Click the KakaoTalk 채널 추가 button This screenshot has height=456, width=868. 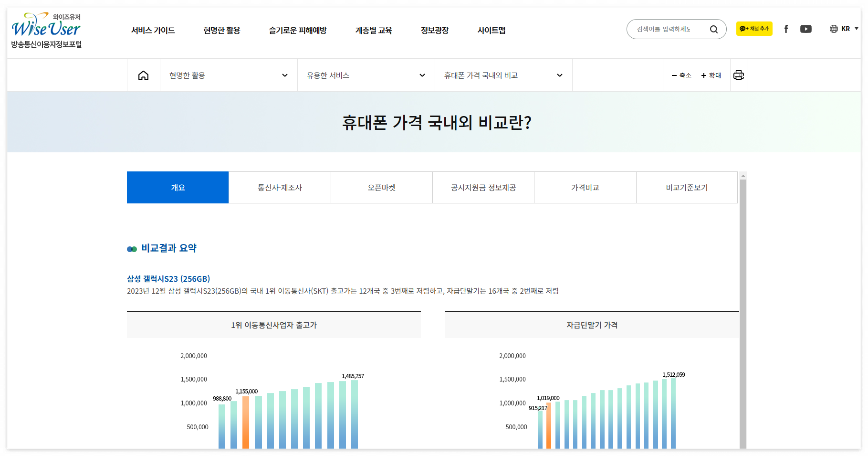tap(754, 29)
